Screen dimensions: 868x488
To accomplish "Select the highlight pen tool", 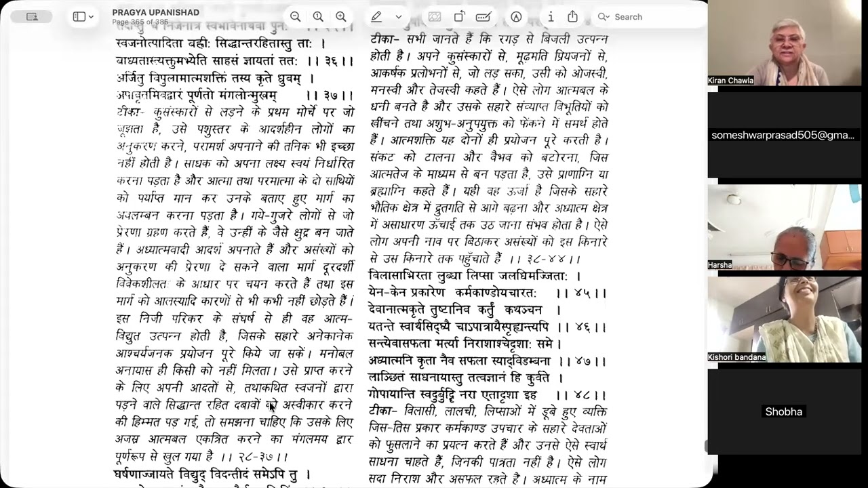I will tap(376, 17).
